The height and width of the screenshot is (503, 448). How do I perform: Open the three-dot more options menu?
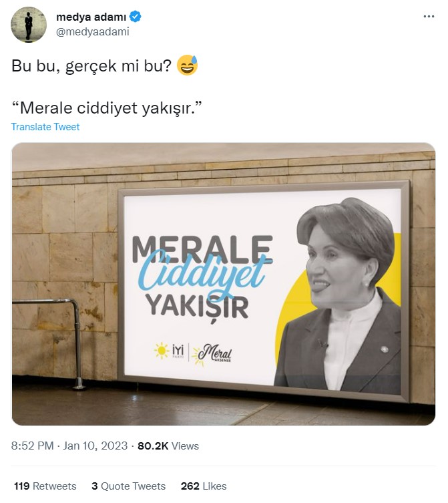click(x=429, y=16)
